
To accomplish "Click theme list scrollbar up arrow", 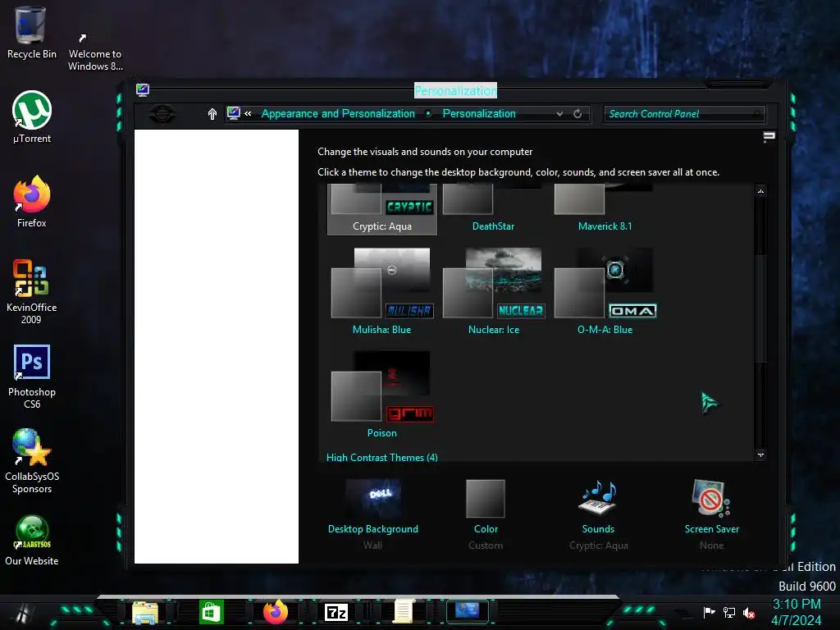I will [760, 191].
